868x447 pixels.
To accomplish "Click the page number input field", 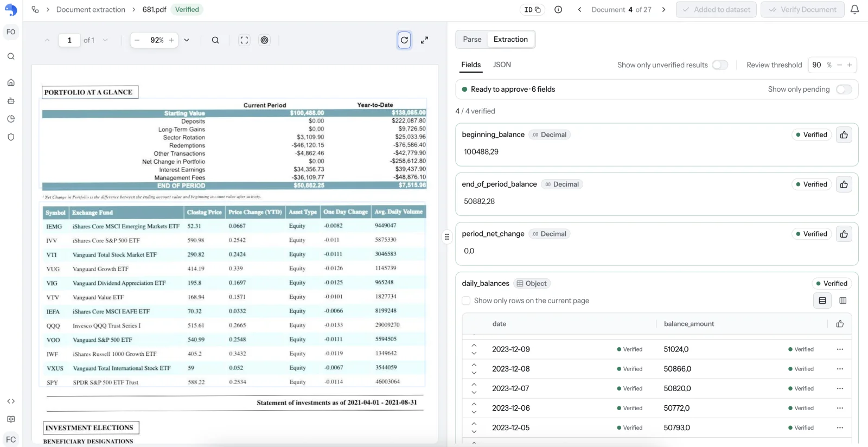I will tap(69, 40).
